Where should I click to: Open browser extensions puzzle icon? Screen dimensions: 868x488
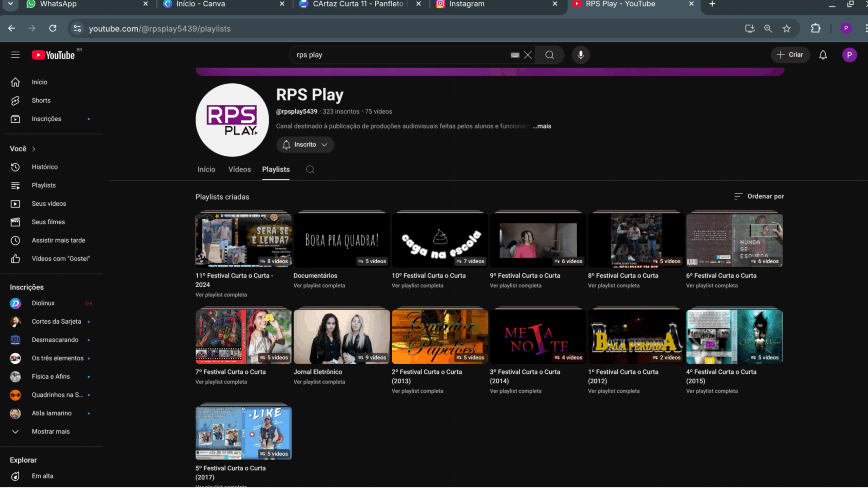coord(816,28)
